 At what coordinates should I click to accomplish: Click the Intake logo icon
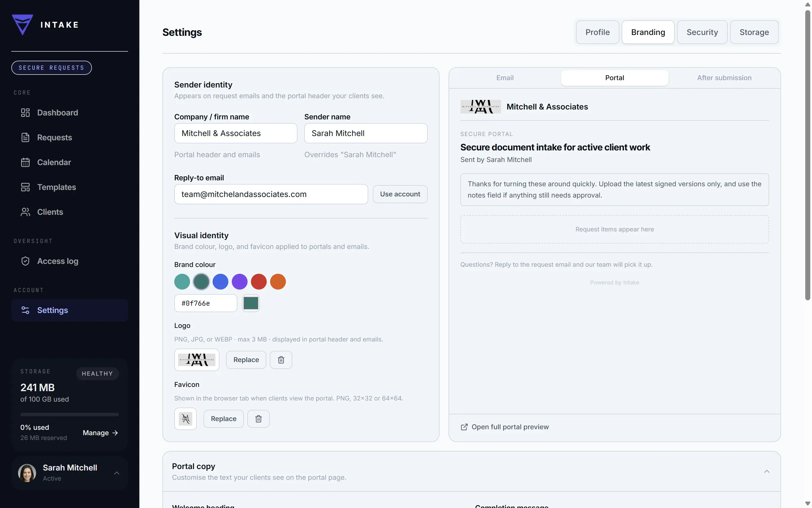click(x=23, y=25)
